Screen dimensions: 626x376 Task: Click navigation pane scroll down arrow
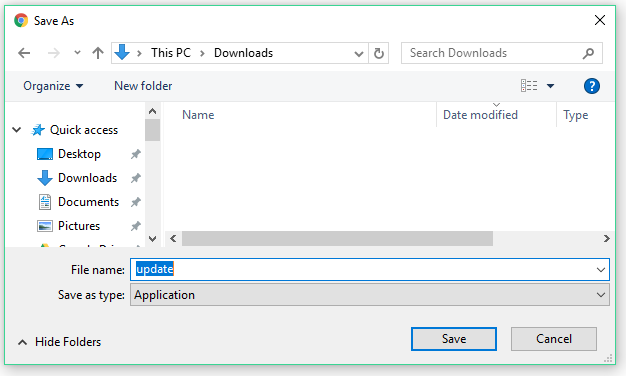click(153, 239)
